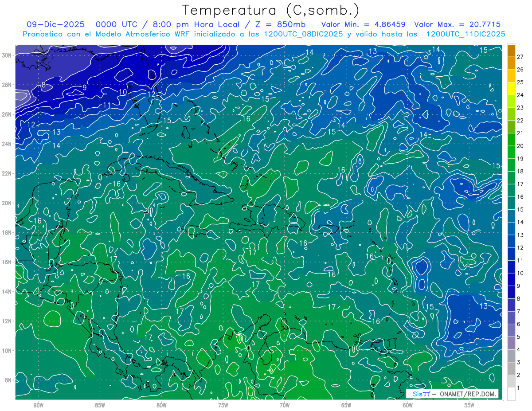Click legend value 25 on color scale
The height and width of the screenshot is (411, 532).
520,82
